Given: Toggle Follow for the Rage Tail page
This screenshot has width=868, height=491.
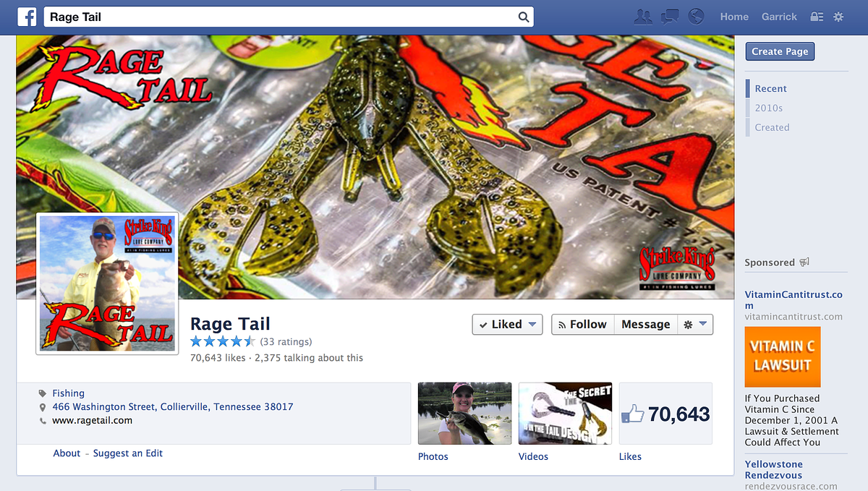Looking at the screenshot, I should click(x=583, y=325).
